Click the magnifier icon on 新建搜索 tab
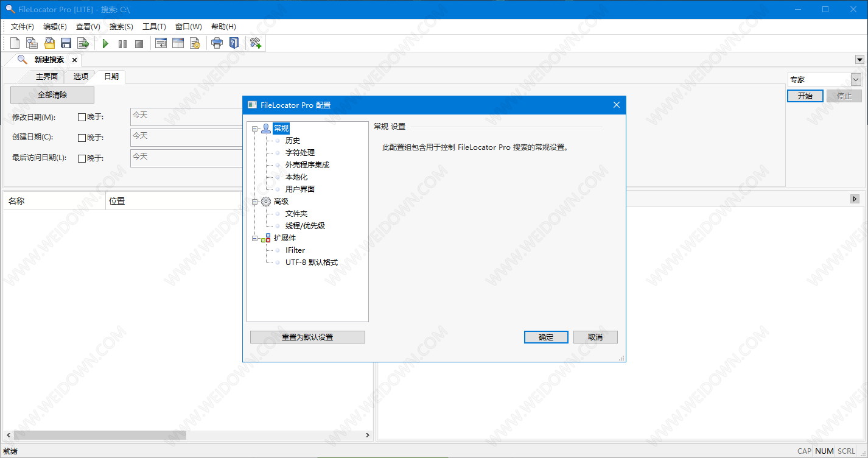 [23, 60]
